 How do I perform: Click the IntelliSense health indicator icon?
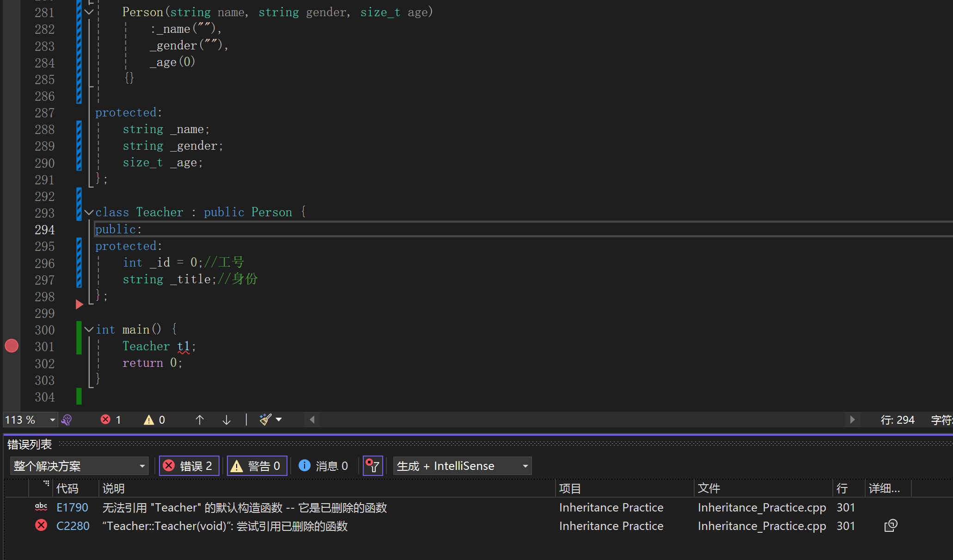point(67,420)
